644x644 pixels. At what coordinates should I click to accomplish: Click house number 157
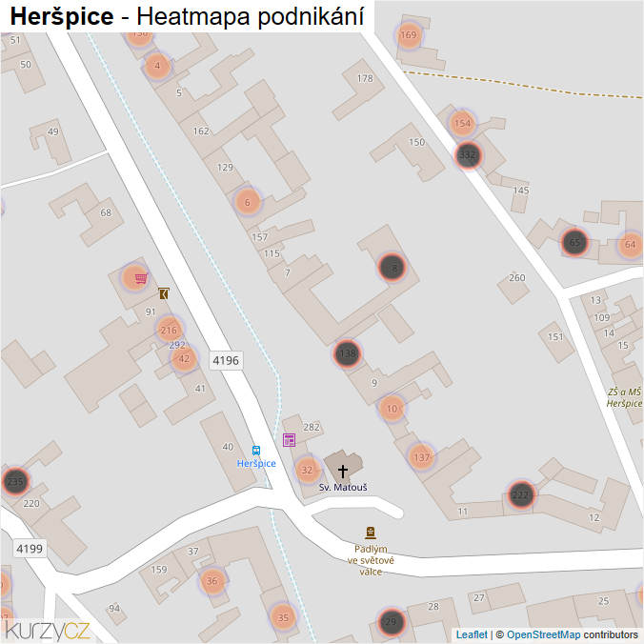pos(259,237)
